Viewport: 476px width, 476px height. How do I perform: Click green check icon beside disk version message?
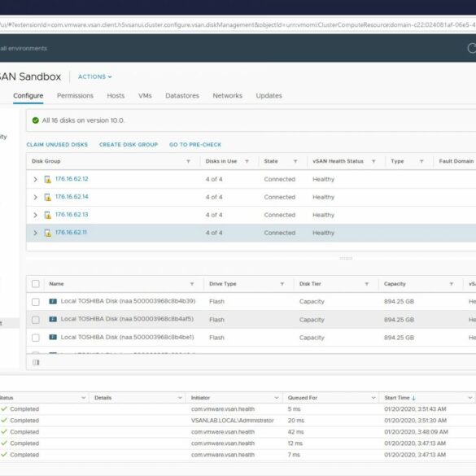click(36, 120)
